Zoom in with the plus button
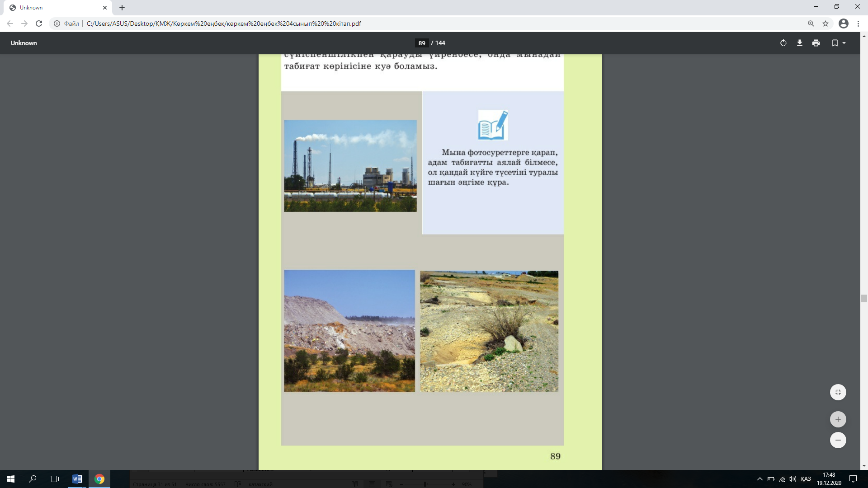The width and height of the screenshot is (868, 488). pos(838,419)
